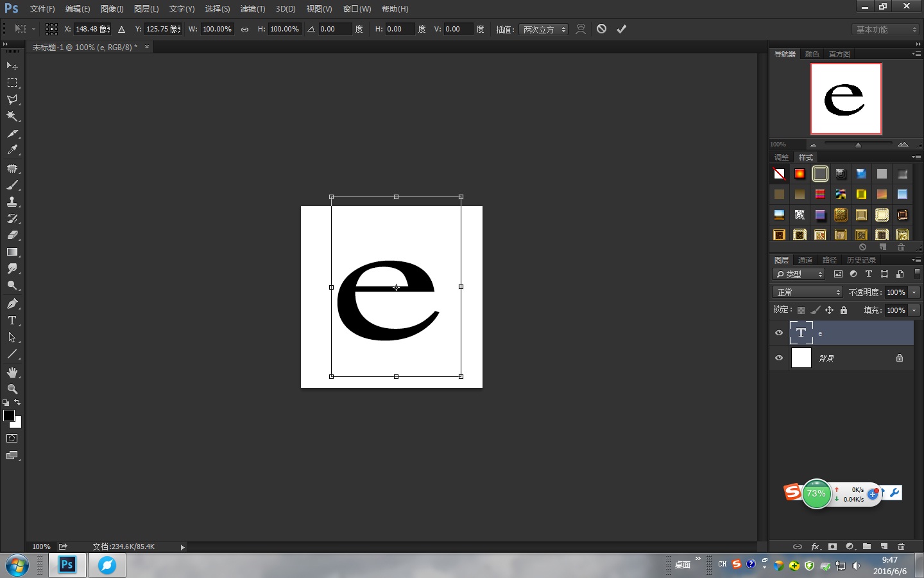Hide the 'e' text layer

click(x=779, y=333)
